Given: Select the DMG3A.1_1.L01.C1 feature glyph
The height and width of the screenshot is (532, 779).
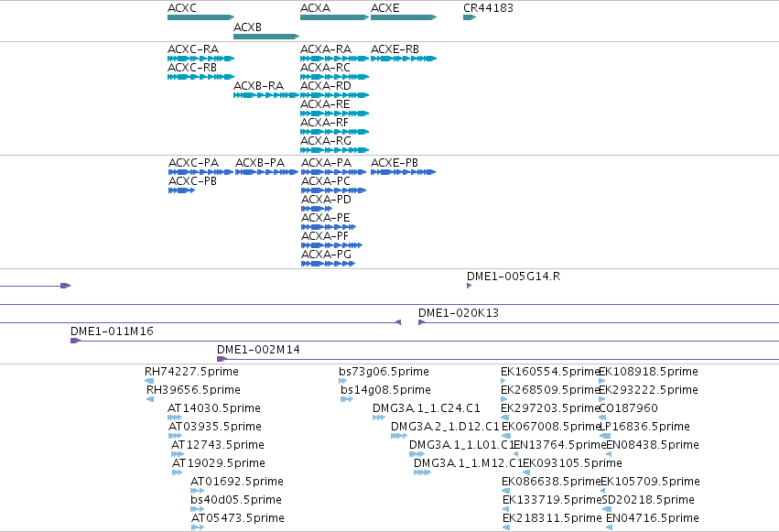Looking at the screenshot, I should point(417,454).
